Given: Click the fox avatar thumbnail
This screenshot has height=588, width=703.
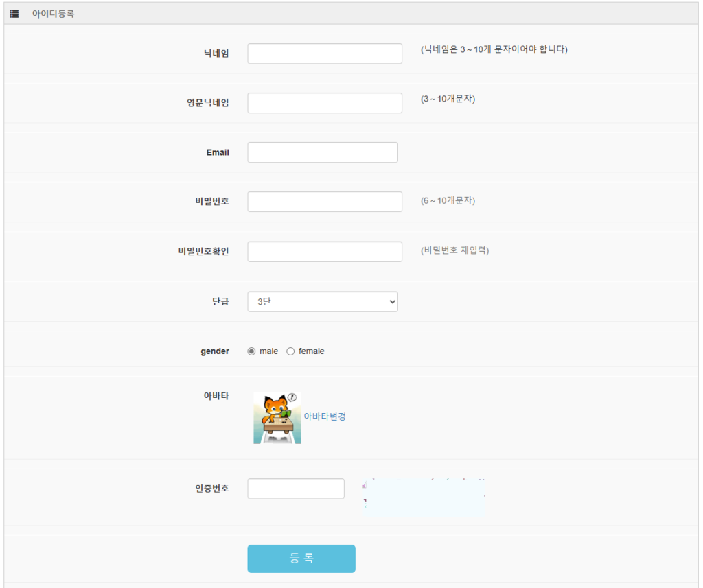Looking at the screenshot, I should tap(277, 418).
